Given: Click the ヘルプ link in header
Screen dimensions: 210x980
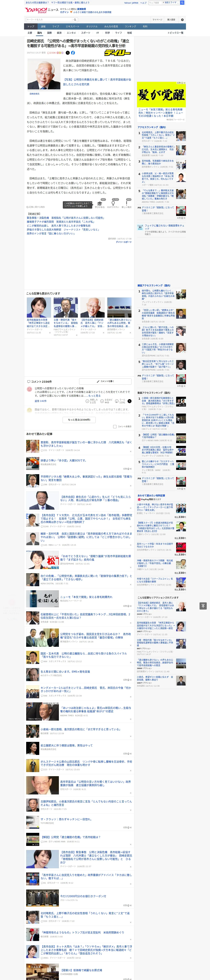Looking at the screenshot, I should [143, 3].
